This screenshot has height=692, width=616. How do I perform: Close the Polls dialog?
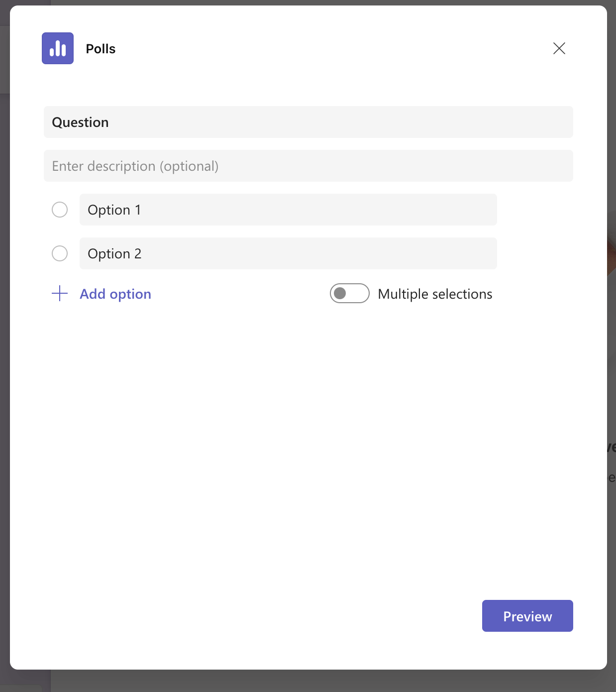tap(559, 48)
